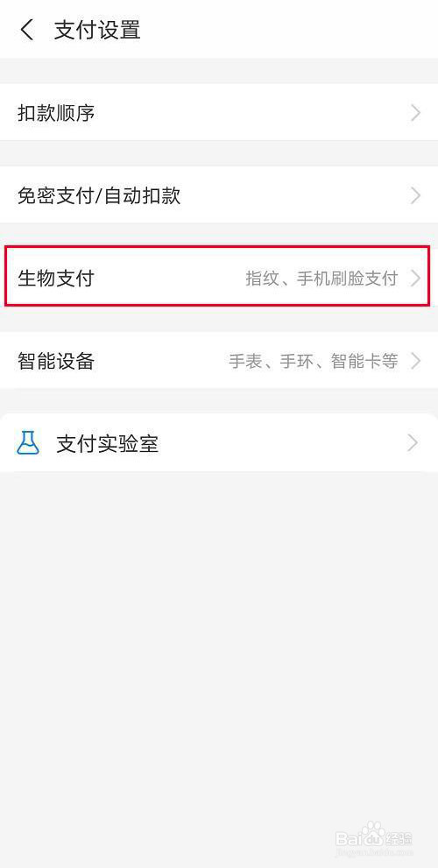Expand the chevron on the 扣款顺序 row

pos(416,114)
